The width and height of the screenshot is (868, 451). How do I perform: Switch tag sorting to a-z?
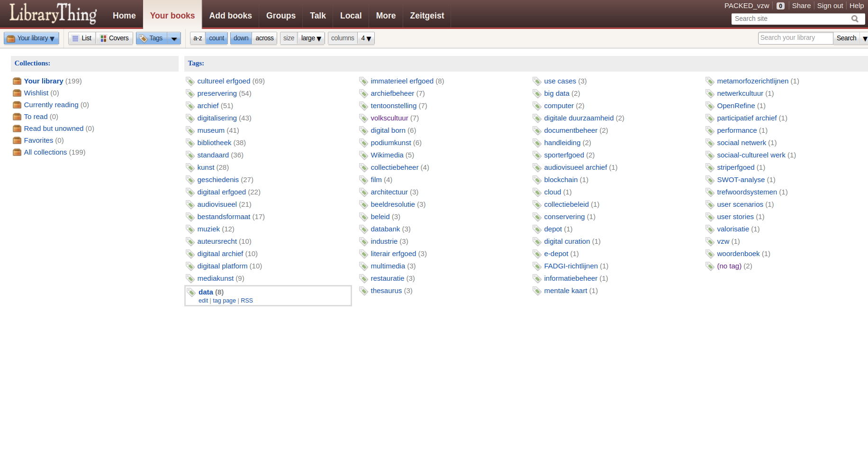(198, 38)
